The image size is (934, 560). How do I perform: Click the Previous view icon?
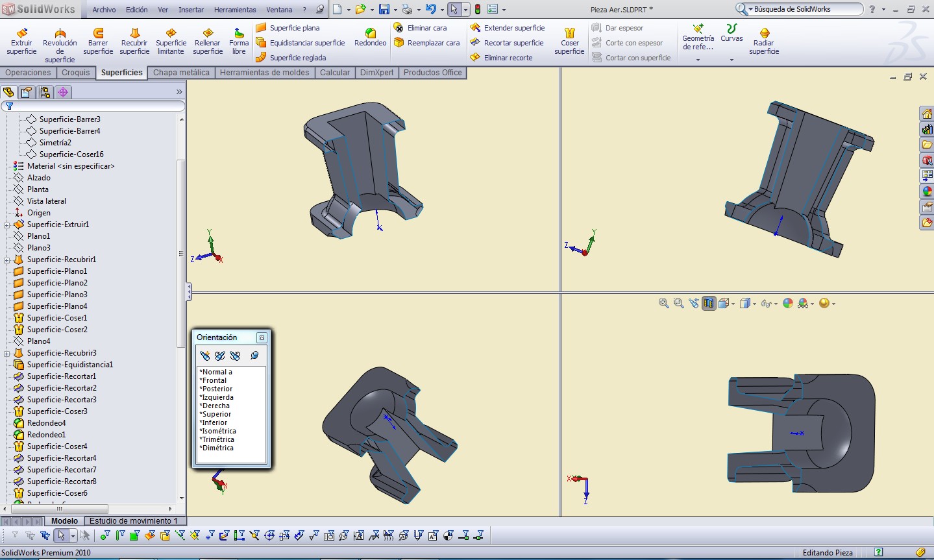tap(694, 303)
